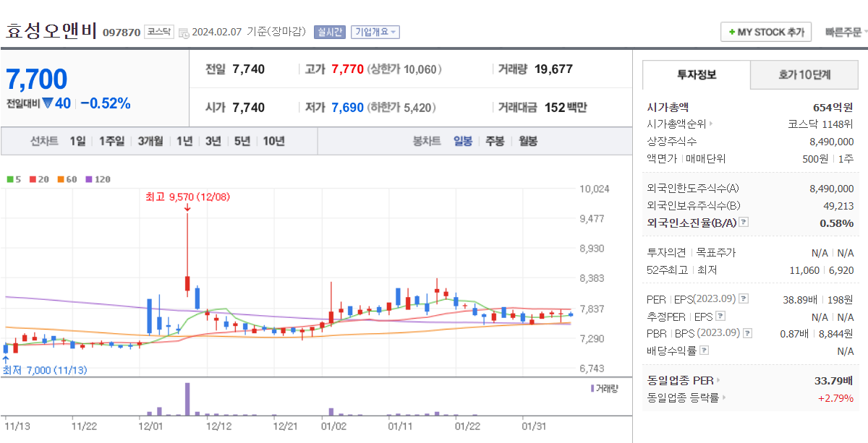Select the 1년 line chart period
868x443 pixels.
[x=184, y=141]
